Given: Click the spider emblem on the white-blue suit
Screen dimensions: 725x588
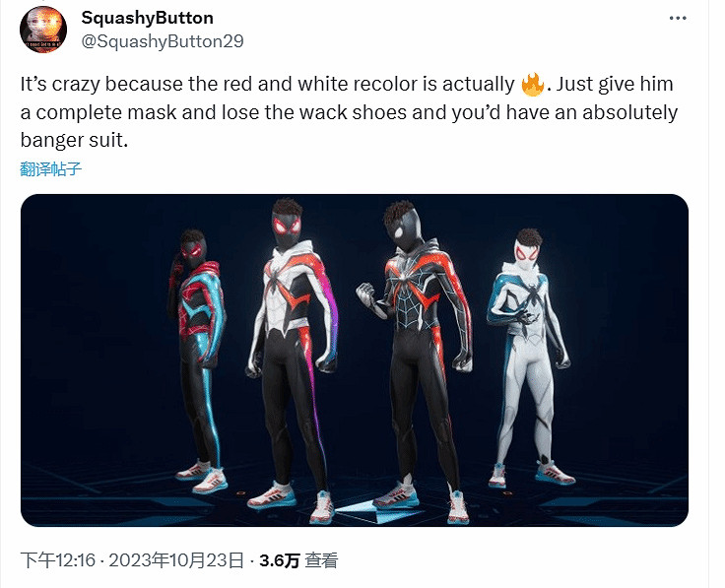Looking at the screenshot, I should (532, 295).
